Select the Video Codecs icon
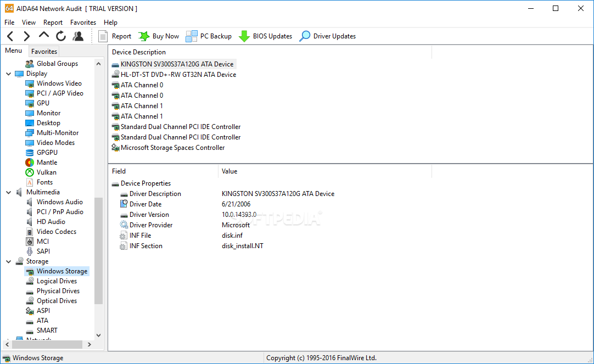 tap(30, 232)
